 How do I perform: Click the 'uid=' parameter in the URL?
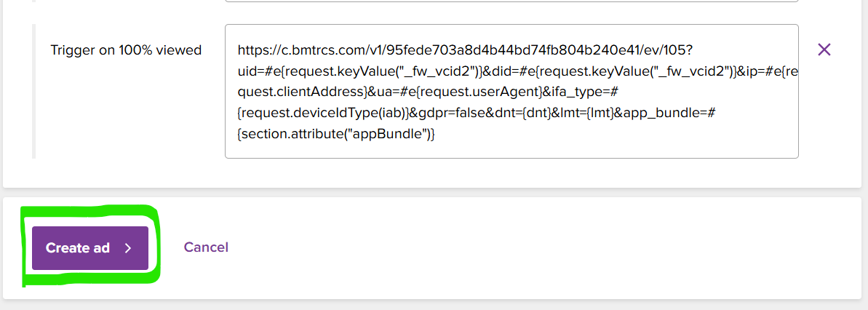[250, 72]
